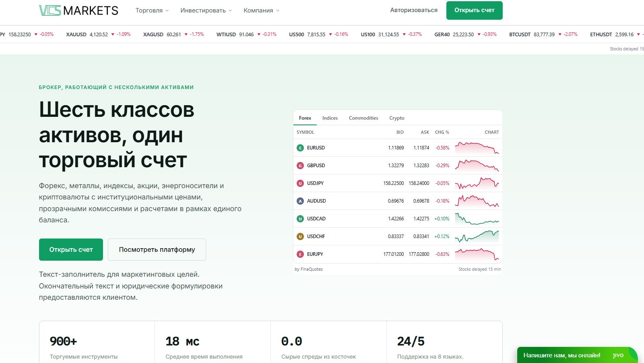Viewport: 644px width, 363px height.
Task: Open the USDCAD mini chart
Action: coord(477,219)
